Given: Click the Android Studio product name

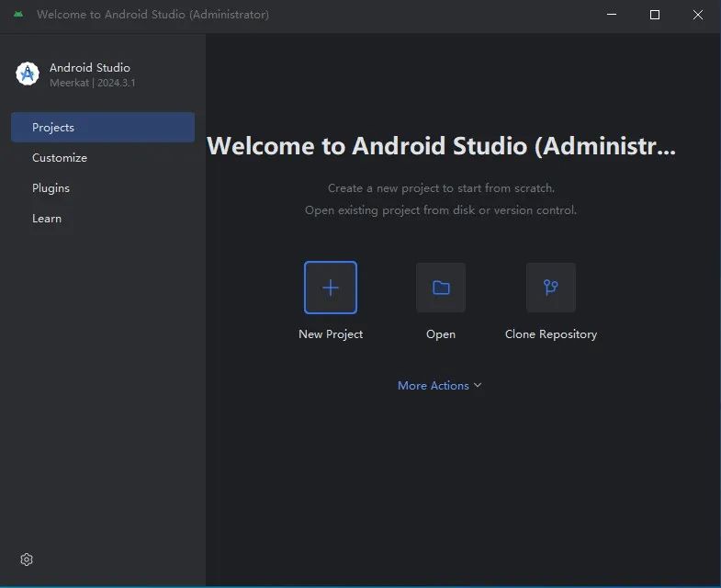Looking at the screenshot, I should (90, 68).
